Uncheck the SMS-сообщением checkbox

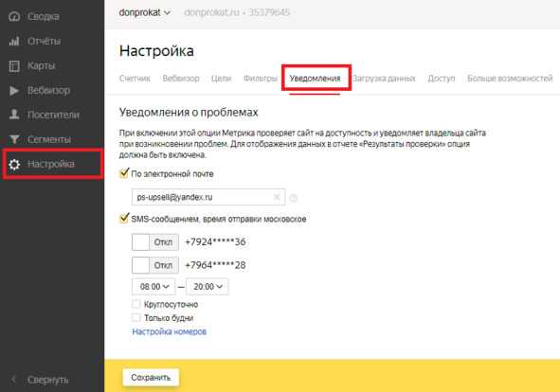[124, 218]
